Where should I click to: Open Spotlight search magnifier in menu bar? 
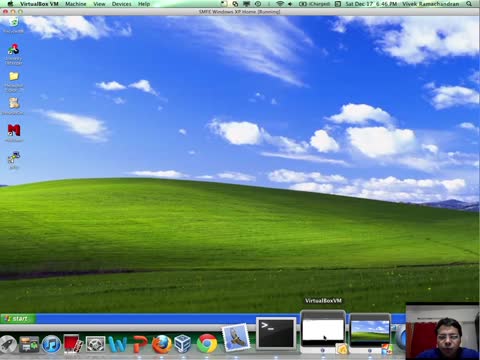point(469,4)
